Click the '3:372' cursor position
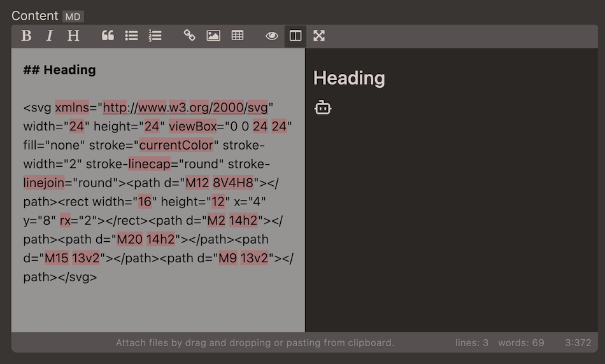The height and width of the screenshot is (364, 605). tap(578, 343)
